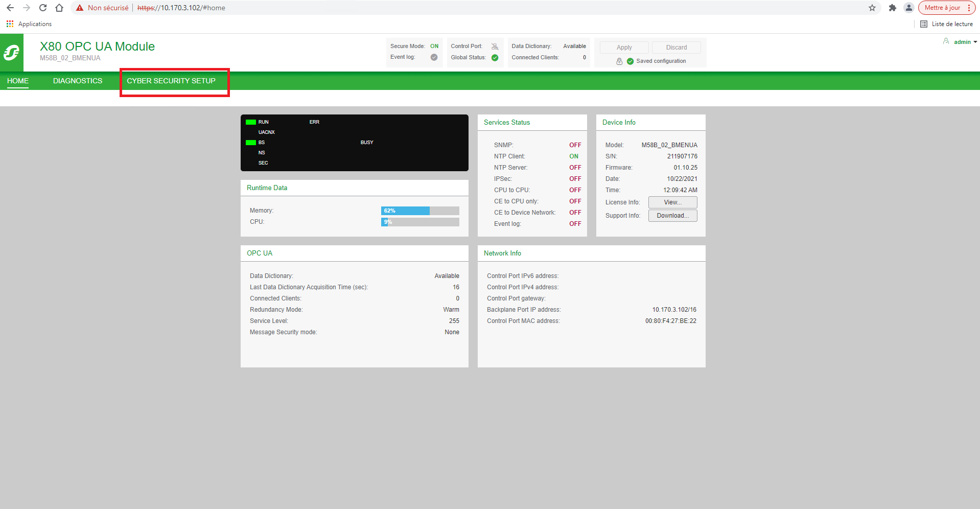The image size is (980, 509).
Task: Open browser extensions puzzle icon
Action: (893, 8)
